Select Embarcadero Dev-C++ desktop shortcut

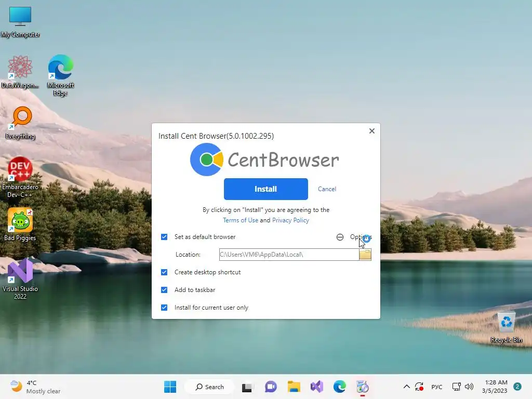pyautogui.click(x=20, y=177)
